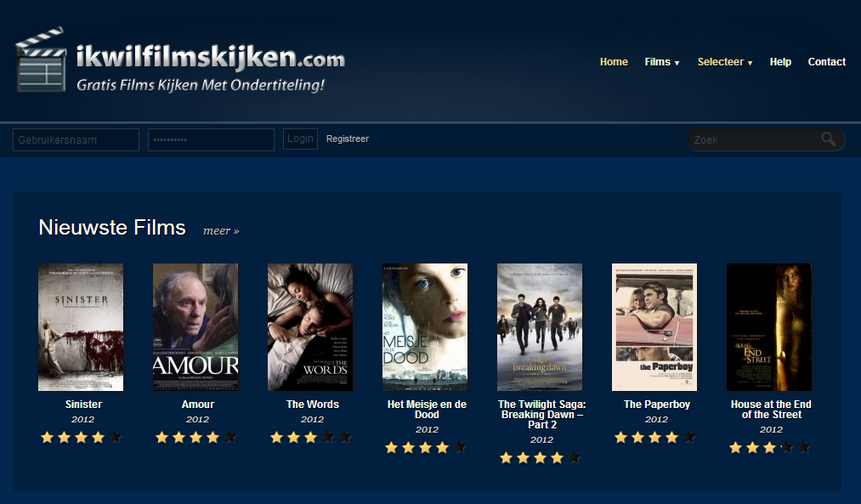The width and height of the screenshot is (861, 504).
Task: Open the Breaking Dawn poster thumbnail
Action: click(x=540, y=327)
